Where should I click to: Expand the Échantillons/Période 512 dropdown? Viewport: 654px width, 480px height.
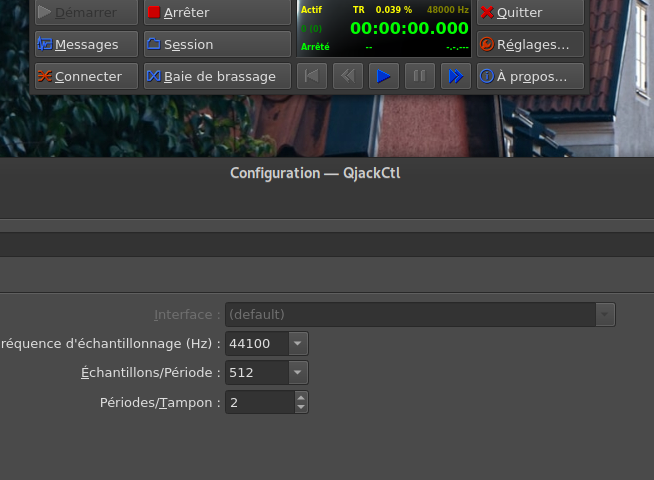pyautogui.click(x=298, y=372)
